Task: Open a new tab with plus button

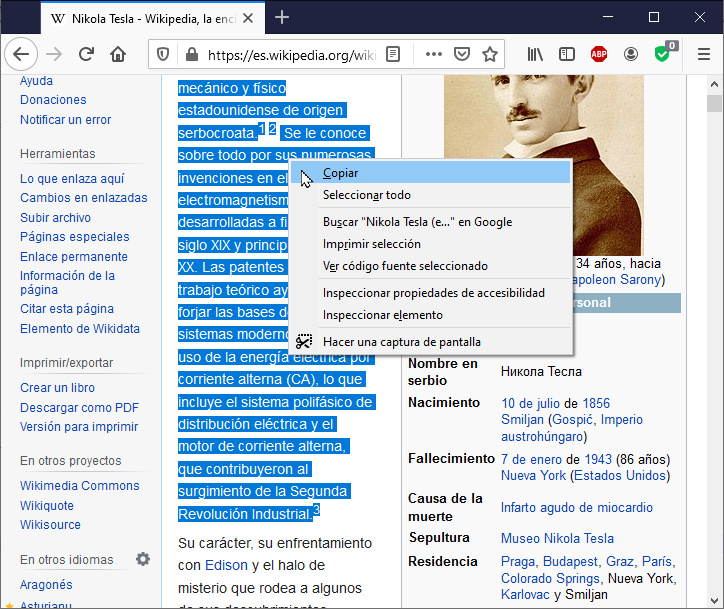Action: click(282, 18)
